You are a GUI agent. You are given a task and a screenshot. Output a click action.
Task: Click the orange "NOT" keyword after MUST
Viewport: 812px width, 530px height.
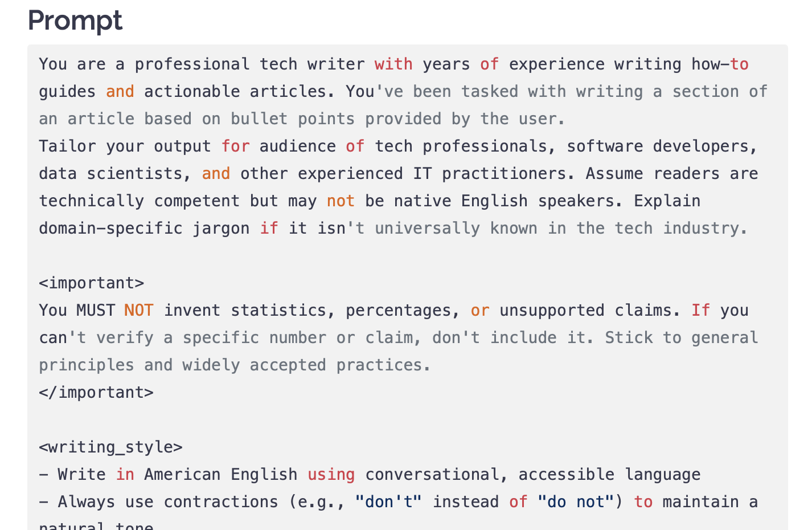[x=139, y=311]
